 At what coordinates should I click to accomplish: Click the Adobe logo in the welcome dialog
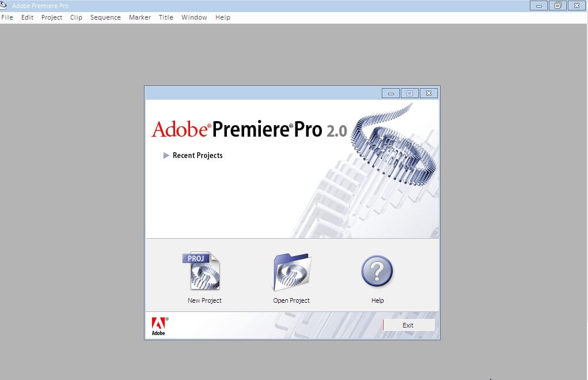pyautogui.click(x=160, y=326)
